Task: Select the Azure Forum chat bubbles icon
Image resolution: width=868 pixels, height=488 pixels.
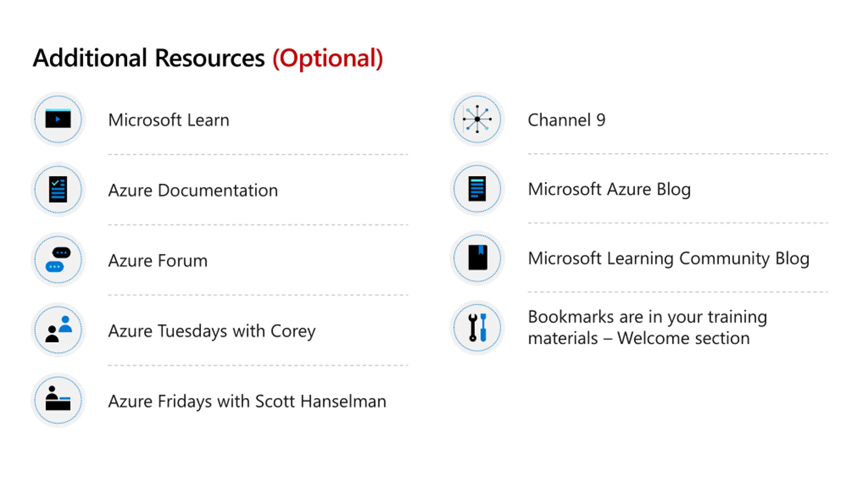Action: click(58, 260)
